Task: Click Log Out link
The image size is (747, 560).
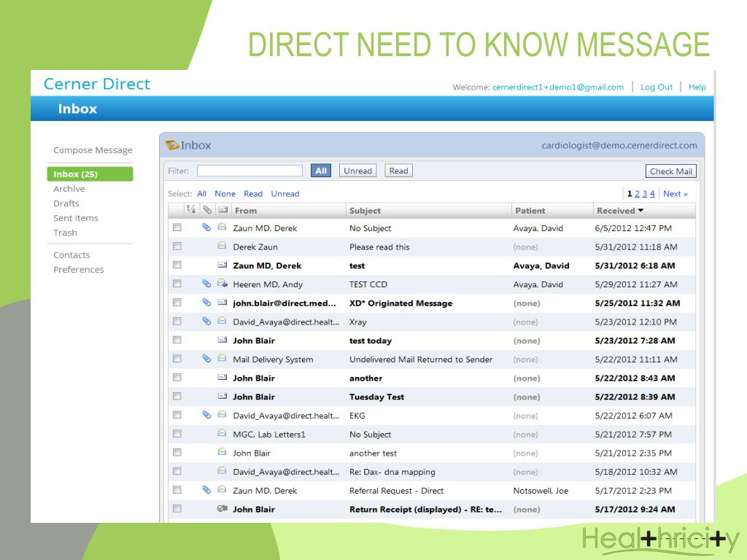Action: 656,87
